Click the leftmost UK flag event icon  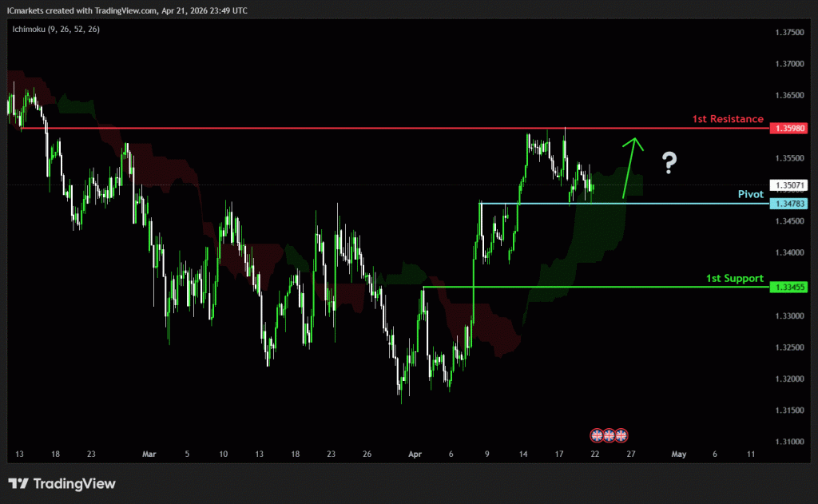click(x=596, y=435)
